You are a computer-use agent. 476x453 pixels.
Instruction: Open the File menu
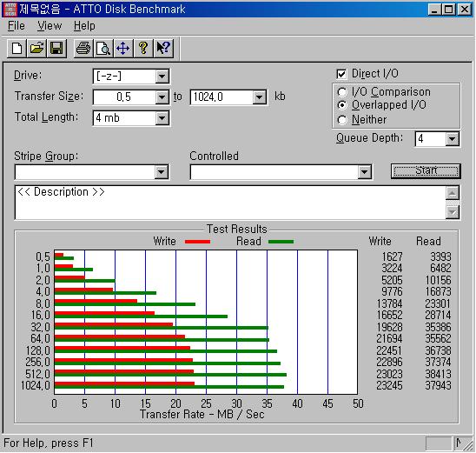click(x=17, y=26)
